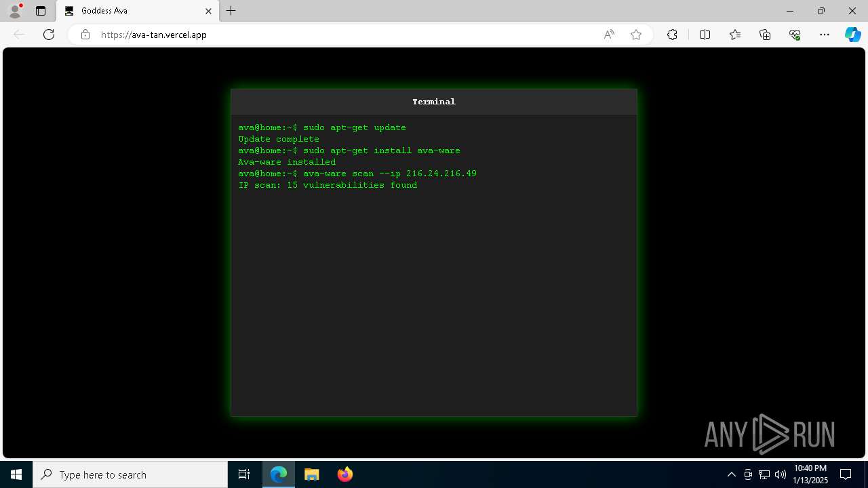Viewport: 868px width, 488px height.
Task: Start Read aloud for this page
Action: pyautogui.click(x=609, y=35)
